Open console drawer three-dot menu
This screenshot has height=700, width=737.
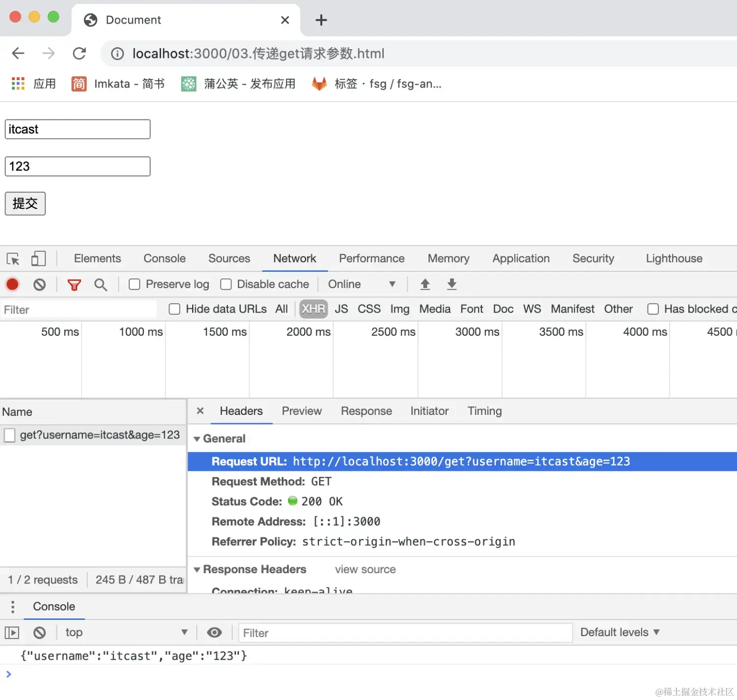[x=13, y=607]
